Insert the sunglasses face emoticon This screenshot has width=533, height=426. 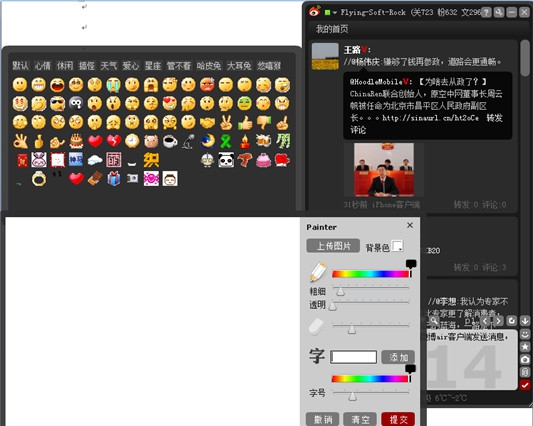[57, 103]
